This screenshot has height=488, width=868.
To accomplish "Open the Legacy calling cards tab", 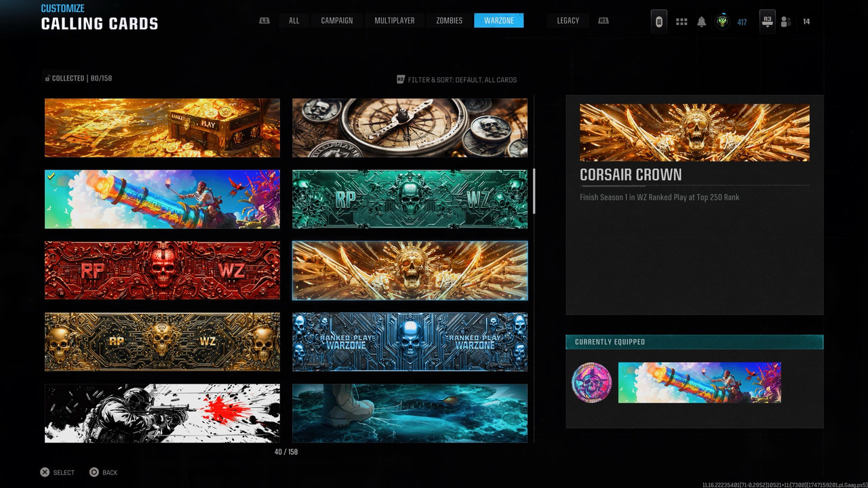I will tap(568, 20).
